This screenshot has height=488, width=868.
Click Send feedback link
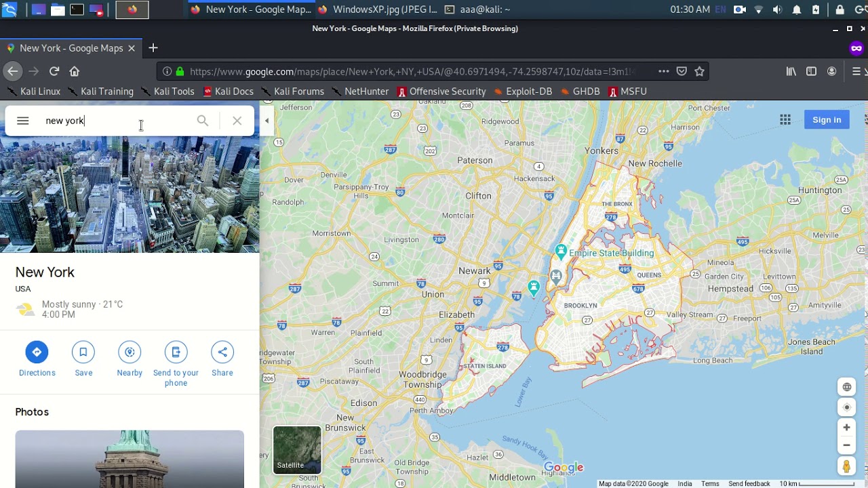[x=749, y=484]
